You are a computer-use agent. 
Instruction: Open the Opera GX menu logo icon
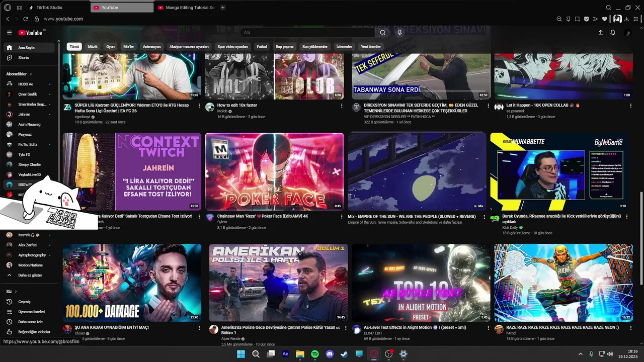tap(8, 8)
